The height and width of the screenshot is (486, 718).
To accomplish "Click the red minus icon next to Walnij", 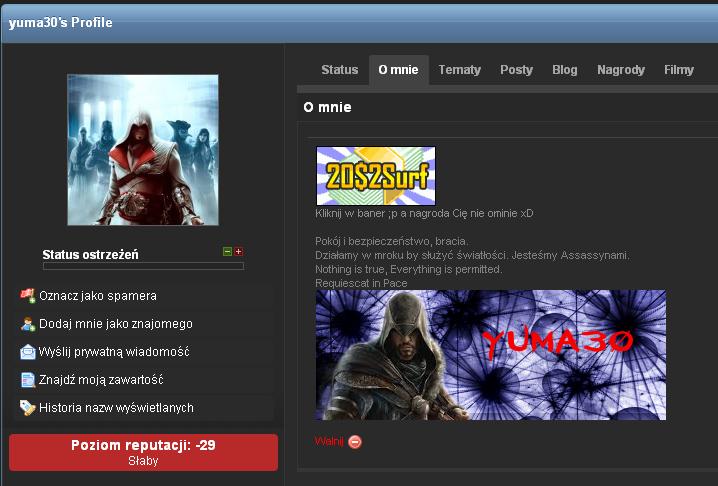I will (x=355, y=442).
